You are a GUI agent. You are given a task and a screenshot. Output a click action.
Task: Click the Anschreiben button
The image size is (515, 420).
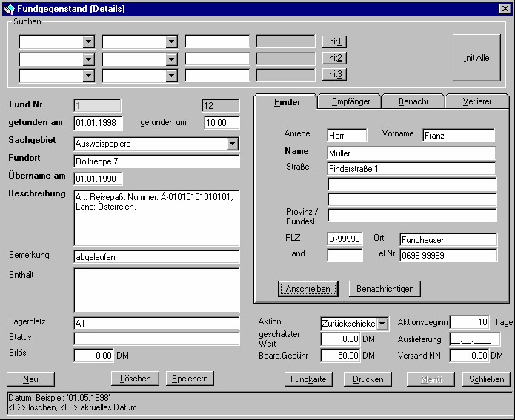[x=308, y=288]
